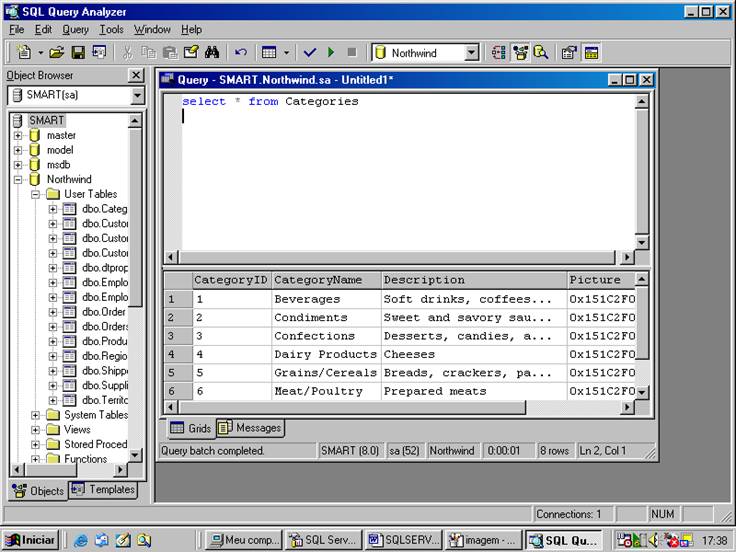Select the Dairy Products cell

[327, 354]
